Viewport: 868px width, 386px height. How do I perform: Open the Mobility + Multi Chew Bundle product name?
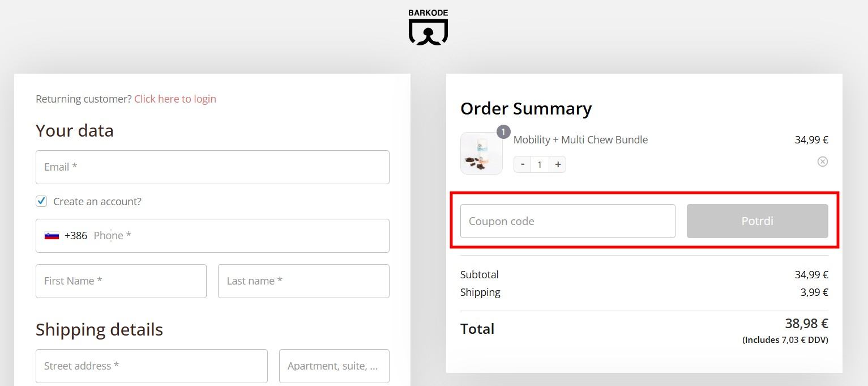pos(580,140)
